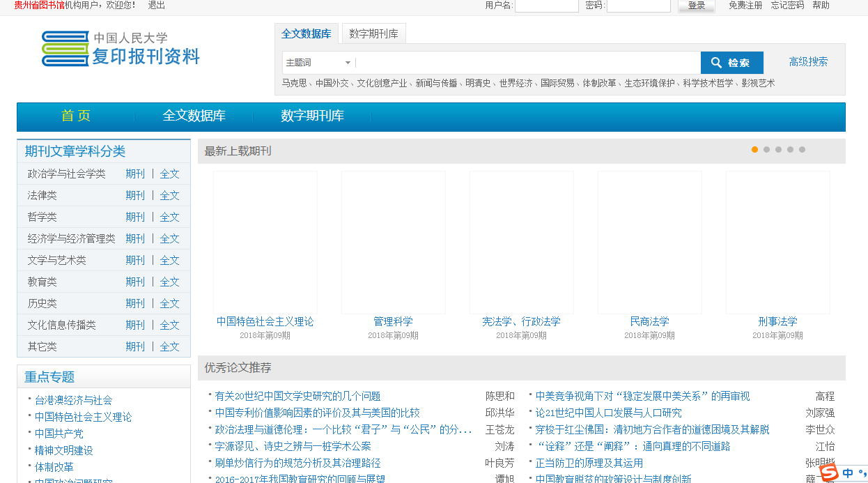Open 高级搜索 advanced search
Image resolution: width=868 pixels, height=483 pixels.
coord(809,62)
